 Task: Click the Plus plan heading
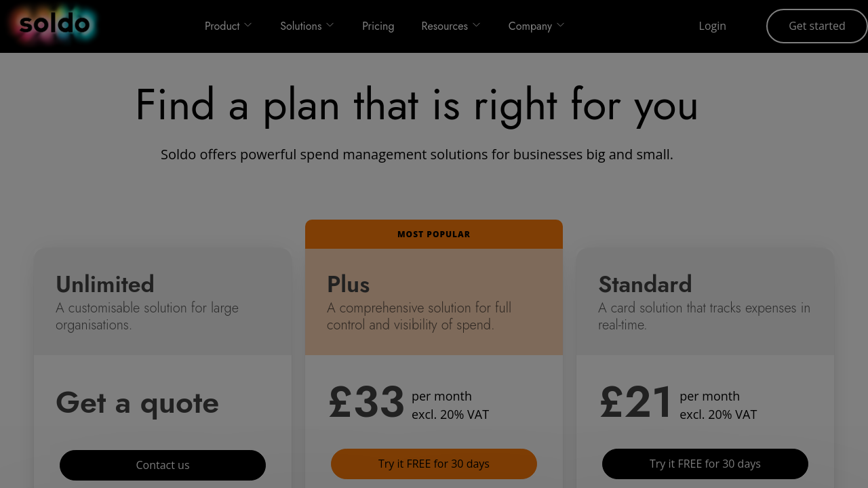point(349,284)
